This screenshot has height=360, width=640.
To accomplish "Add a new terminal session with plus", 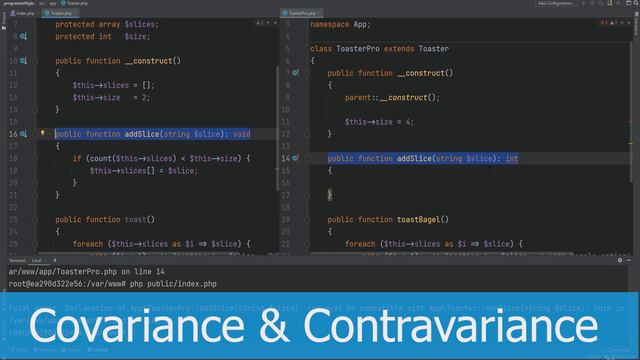I will click(x=55, y=260).
